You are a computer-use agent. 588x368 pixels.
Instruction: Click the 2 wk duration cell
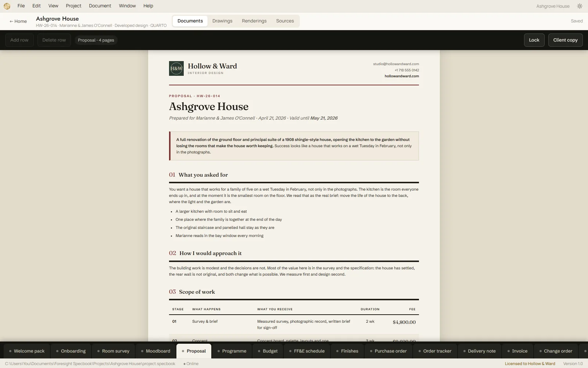(x=370, y=322)
